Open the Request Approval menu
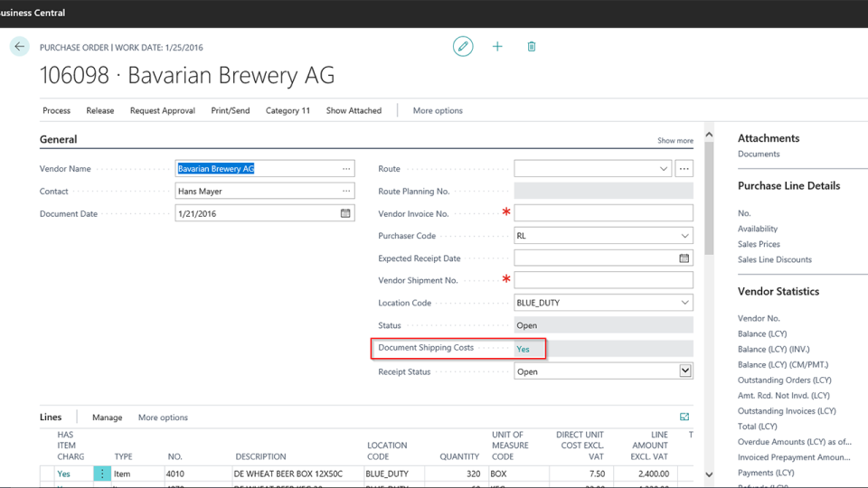 click(x=162, y=110)
